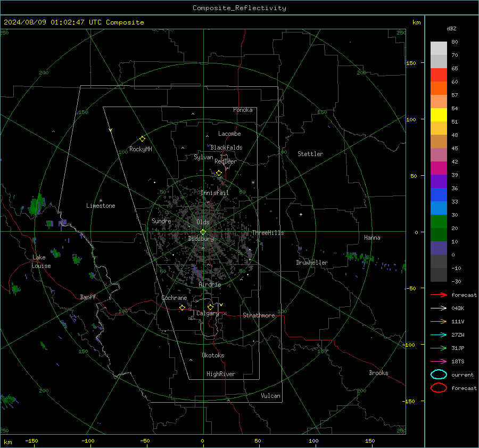Viewport: 479px width, 448px height.
Task: Click the Ponoka town label
Action: click(x=243, y=110)
